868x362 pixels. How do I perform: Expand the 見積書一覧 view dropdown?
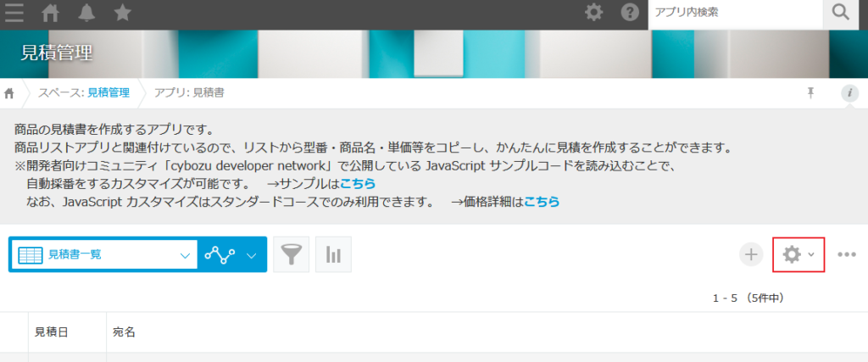click(x=185, y=254)
